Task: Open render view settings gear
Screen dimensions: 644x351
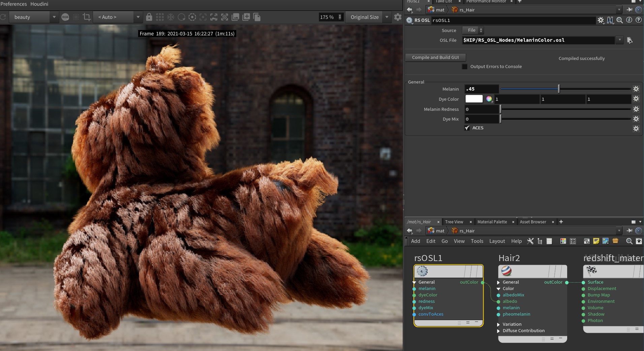Action: tap(398, 17)
